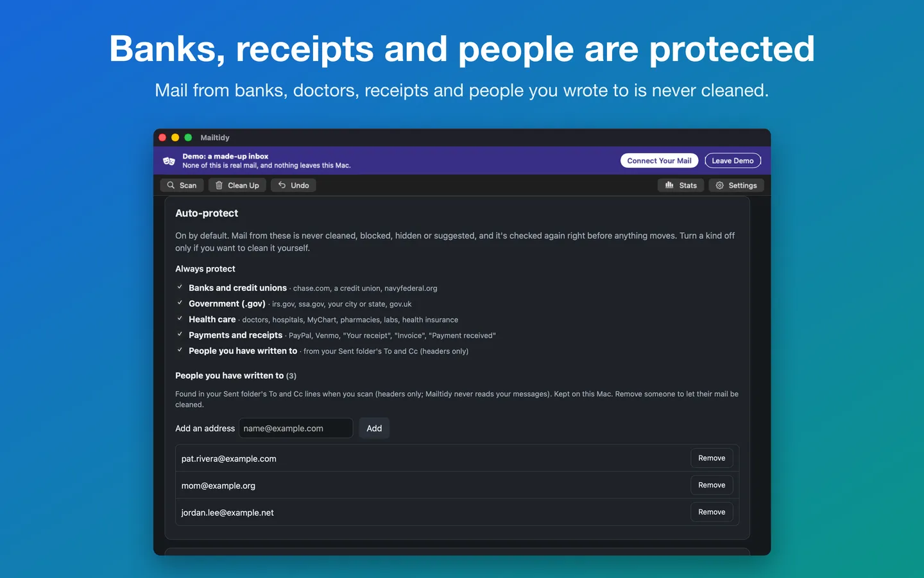Click the 'Demo: a made-up inbox' banner text
The width and height of the screenshot is (924, 578).
pos(225,156)
